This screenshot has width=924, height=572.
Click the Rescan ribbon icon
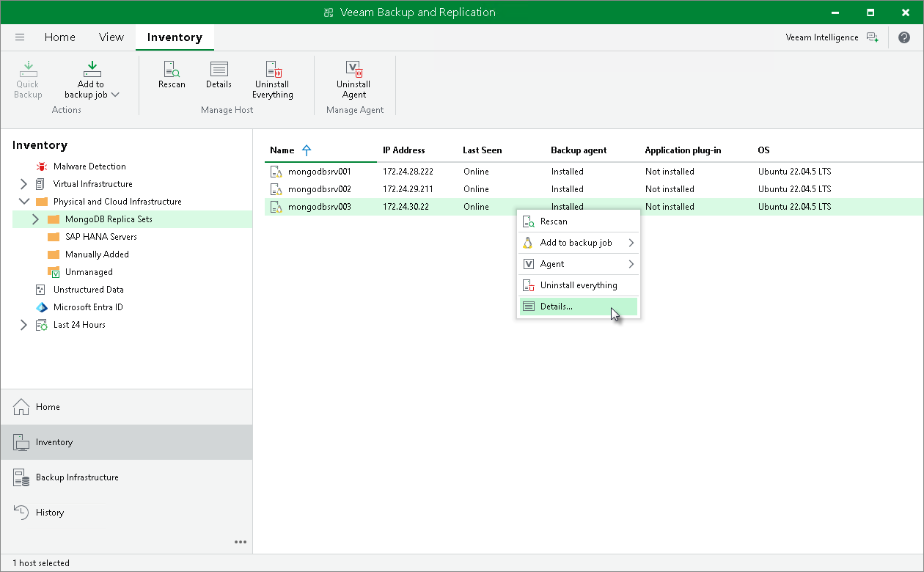[x=172, y=76]
